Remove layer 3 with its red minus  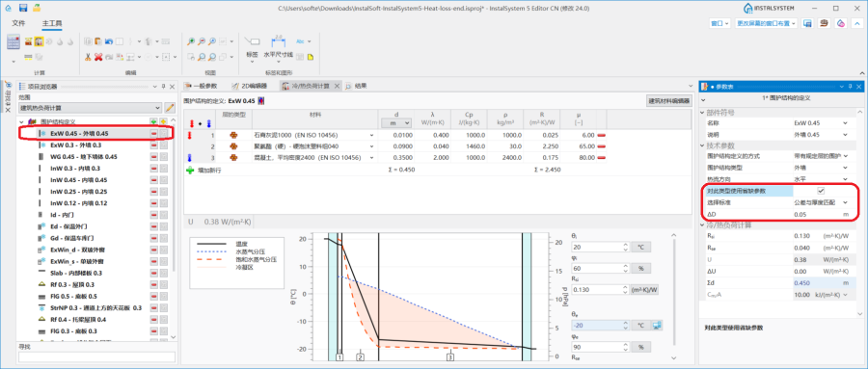(601, 158)
